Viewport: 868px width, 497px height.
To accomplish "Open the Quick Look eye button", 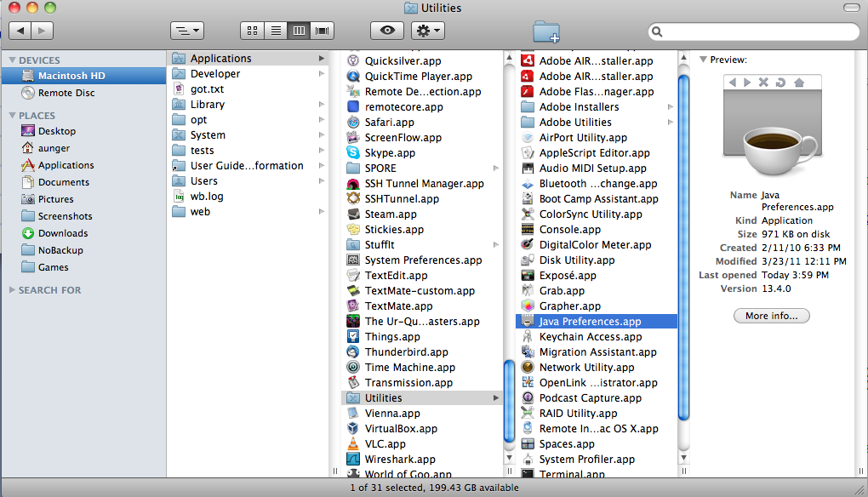I will (387, 31).
